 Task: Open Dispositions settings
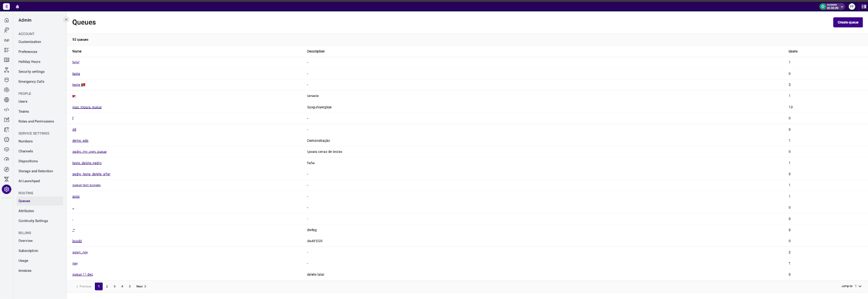tap(28, 161)
